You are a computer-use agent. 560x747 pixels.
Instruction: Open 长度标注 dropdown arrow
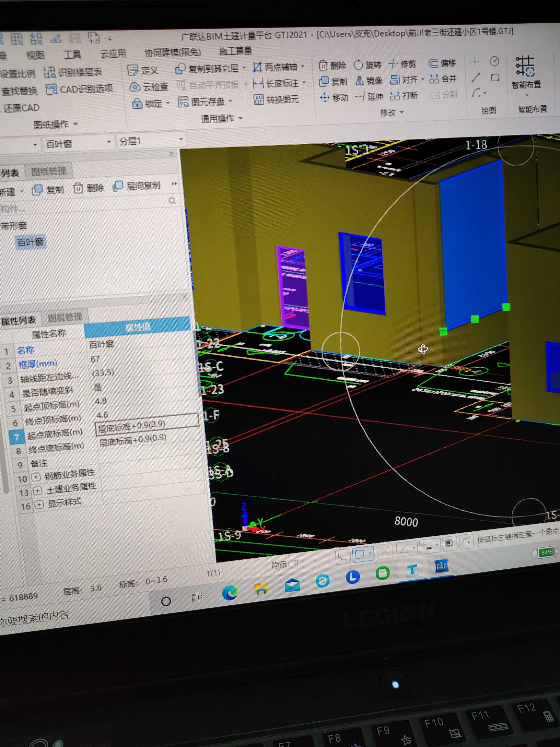pyautogui.click(x=304, y=83)
